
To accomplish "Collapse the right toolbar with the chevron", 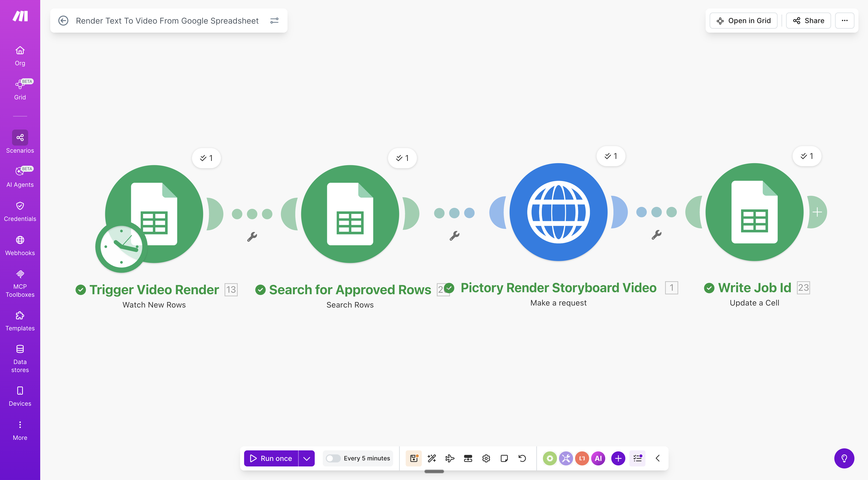I will click(657, 458).
